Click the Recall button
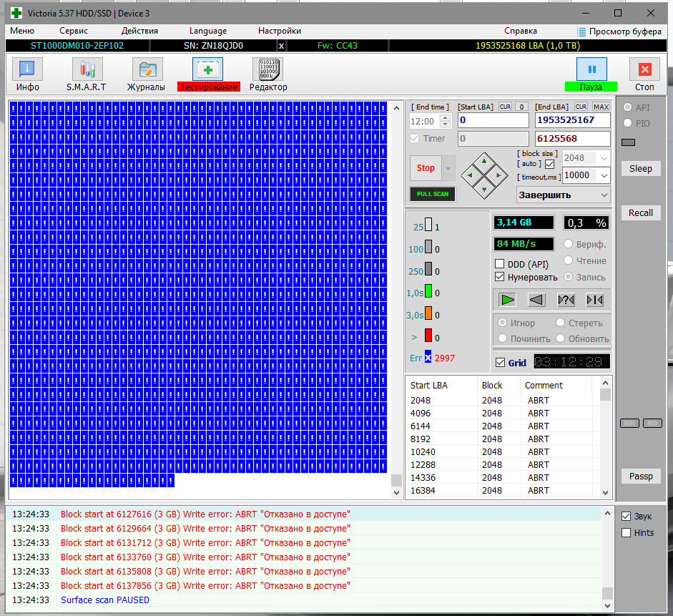 coord(640,213)
